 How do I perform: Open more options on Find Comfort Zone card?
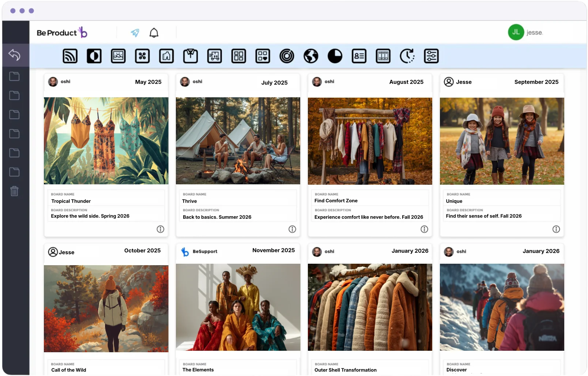pos(424,229)
